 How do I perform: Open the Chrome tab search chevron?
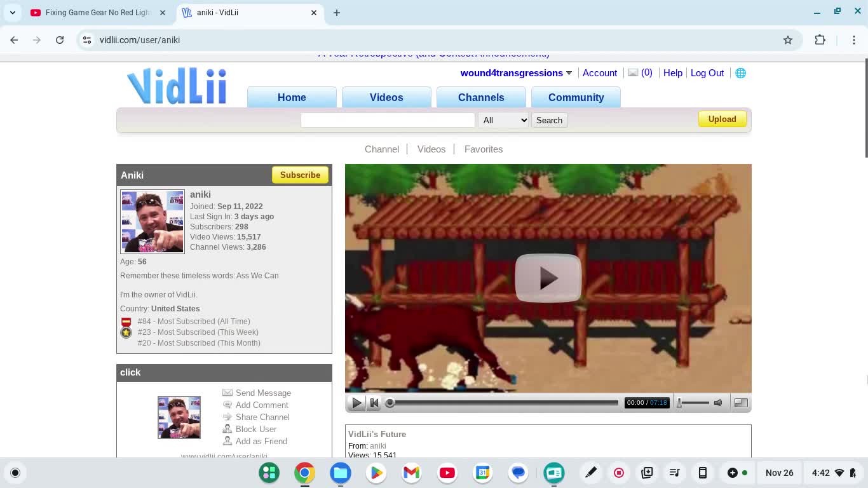point(13,13)
